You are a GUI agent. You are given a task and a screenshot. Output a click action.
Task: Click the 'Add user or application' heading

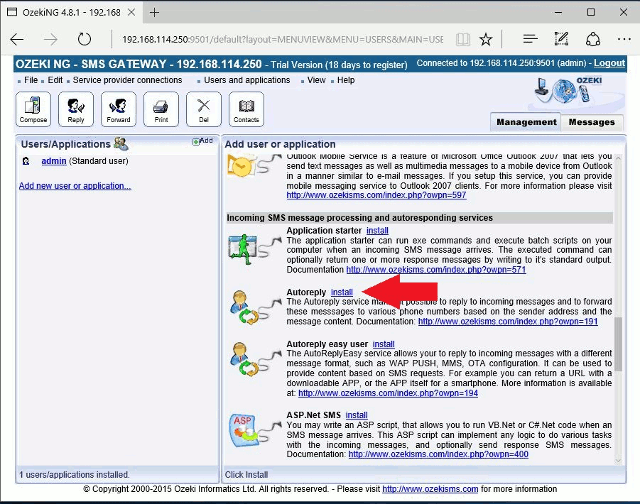click(x=280, y=144)
